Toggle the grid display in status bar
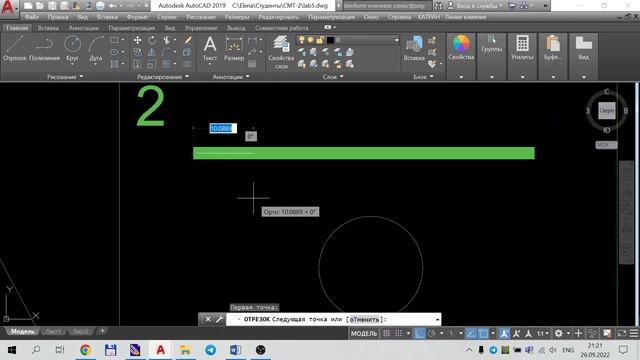 click(386, 333)
